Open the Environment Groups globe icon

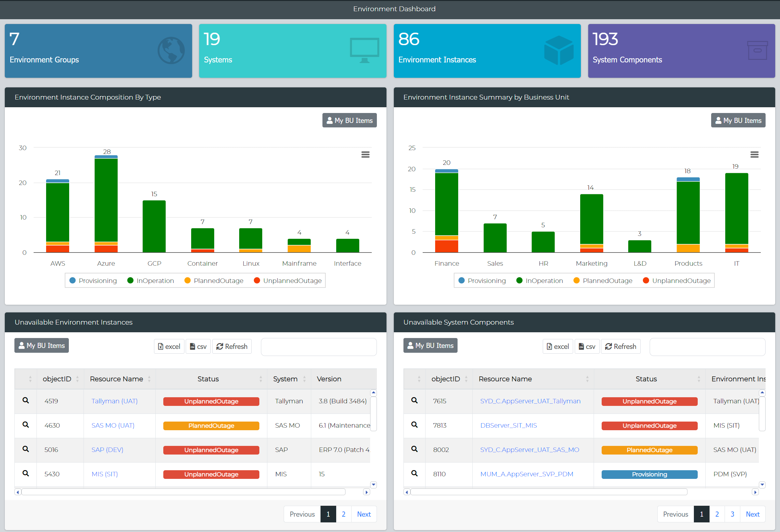tap(171, 51)
